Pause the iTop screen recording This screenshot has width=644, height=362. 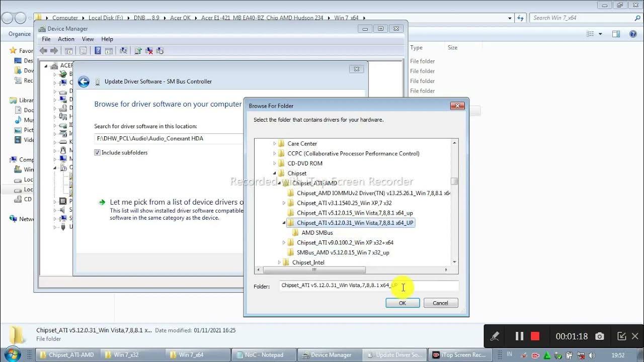[519, 336]
